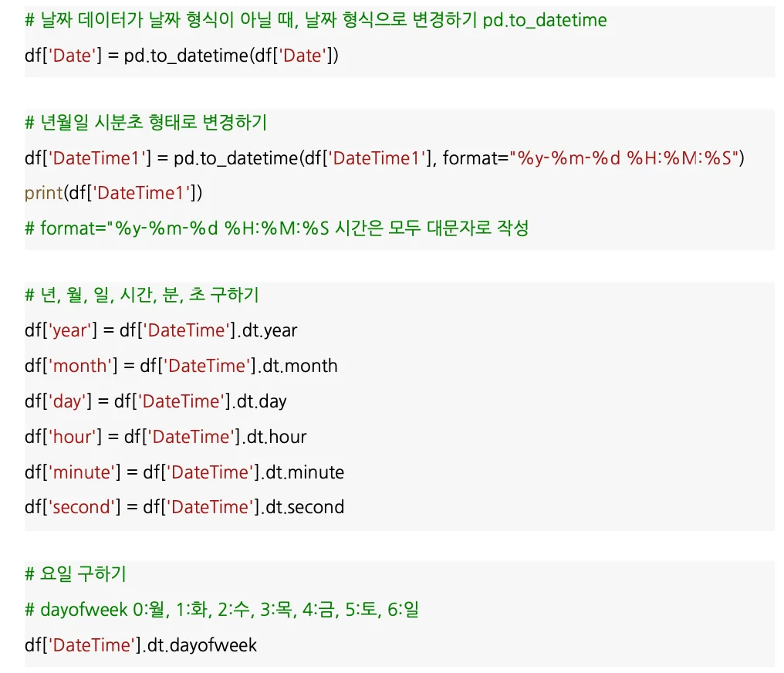Click the comment '년, 월, 일, 시간, 분, 초 구하기'
The height and width of the screenshot is (673, 784).
coord(142,295)
